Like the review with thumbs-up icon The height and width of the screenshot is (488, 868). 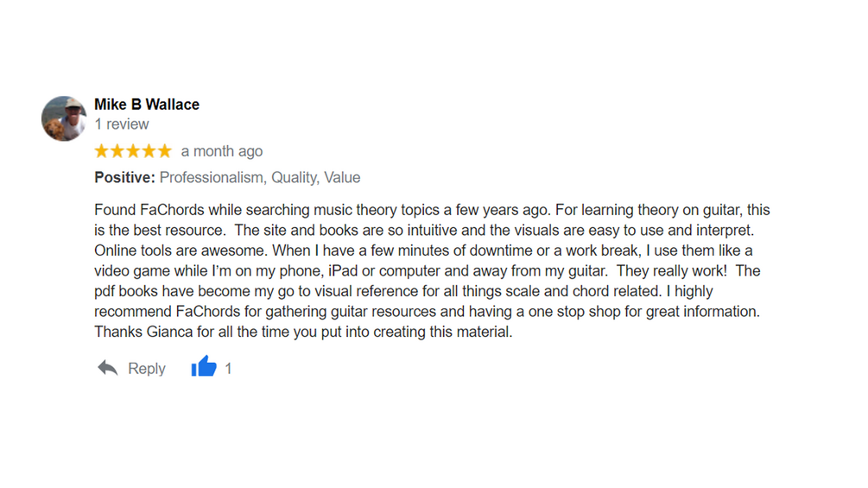pyautogui.click(x=204, y=366)
